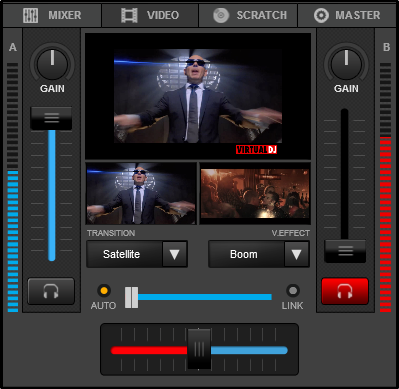Click deck A volume fader handle

51,118
